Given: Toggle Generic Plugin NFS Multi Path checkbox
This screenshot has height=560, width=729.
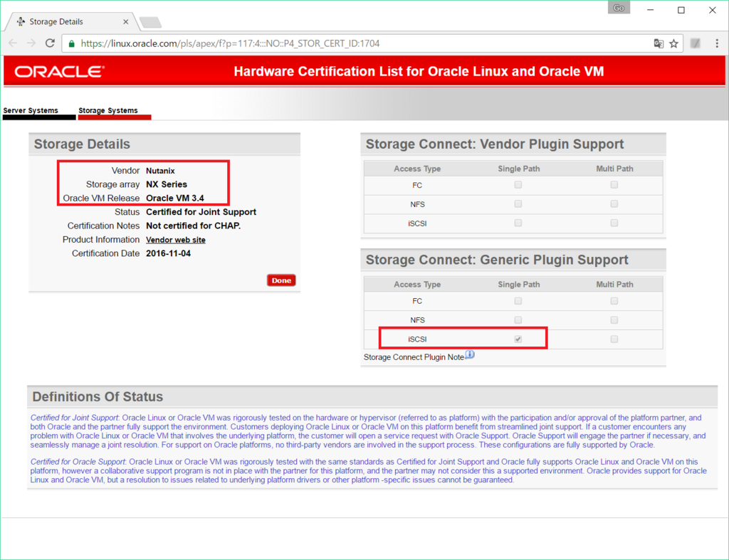Looking at the screenshot, I should pos(614,320).
